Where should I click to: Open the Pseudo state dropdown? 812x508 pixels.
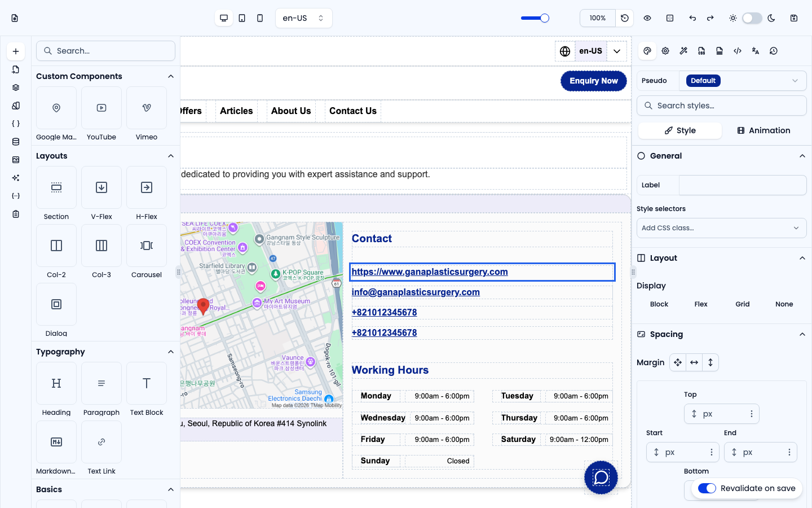pyautogui.click(x=743, y=81)
